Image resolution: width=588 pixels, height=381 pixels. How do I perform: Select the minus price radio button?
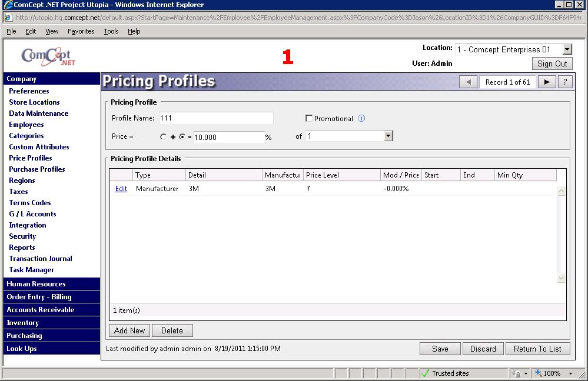click(182, 137)
